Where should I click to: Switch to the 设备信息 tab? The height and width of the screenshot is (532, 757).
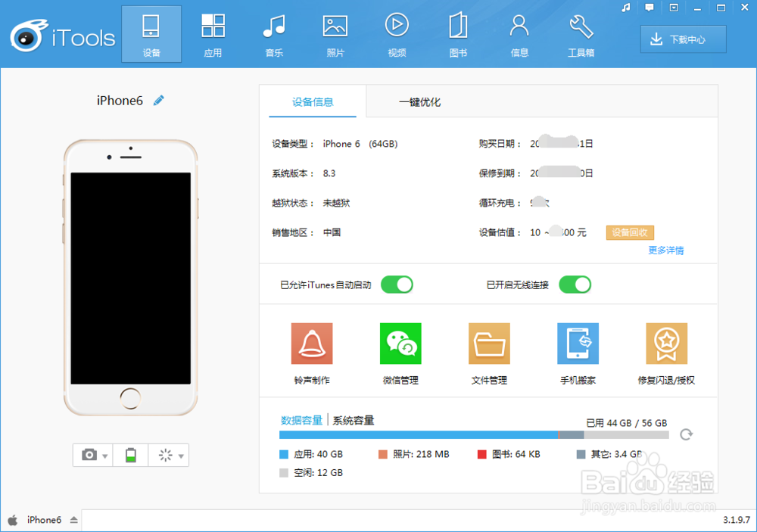tap(313, 102)
